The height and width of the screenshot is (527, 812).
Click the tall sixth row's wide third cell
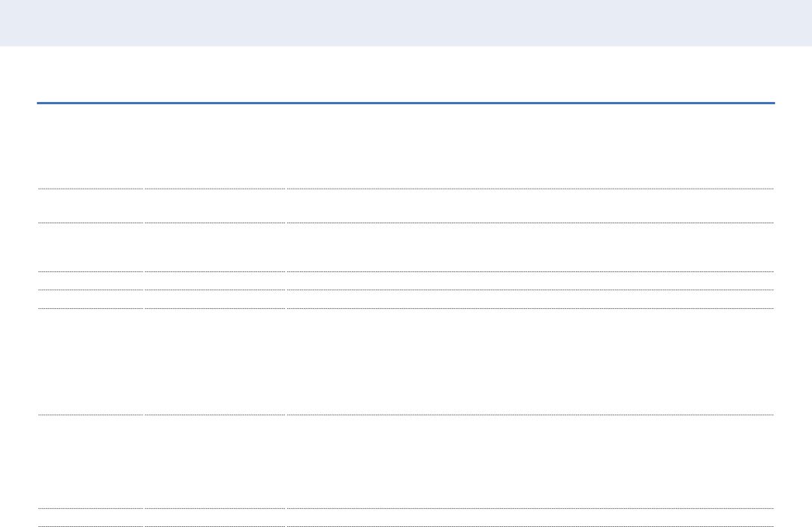pos(530,362)
